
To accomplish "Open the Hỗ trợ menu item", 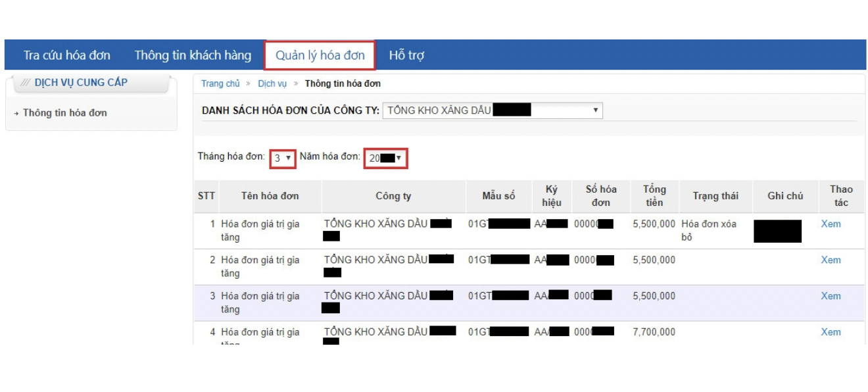I will point(406,55).
